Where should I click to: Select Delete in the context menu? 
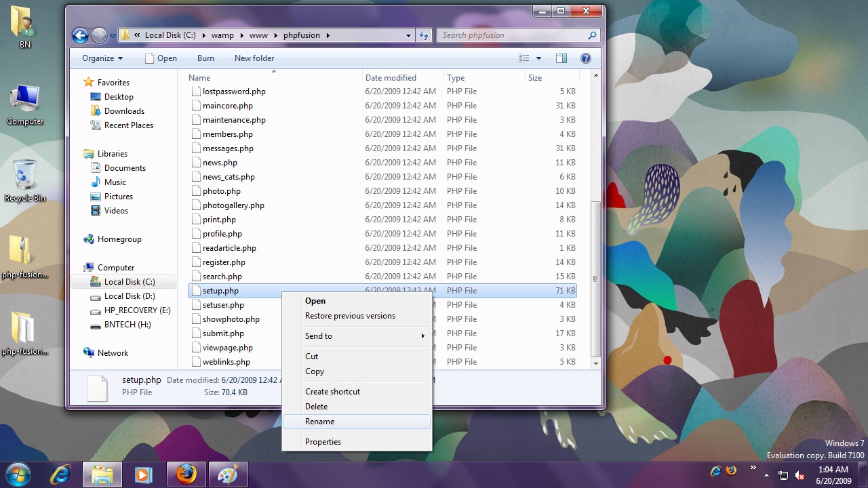tap(316, 407)
